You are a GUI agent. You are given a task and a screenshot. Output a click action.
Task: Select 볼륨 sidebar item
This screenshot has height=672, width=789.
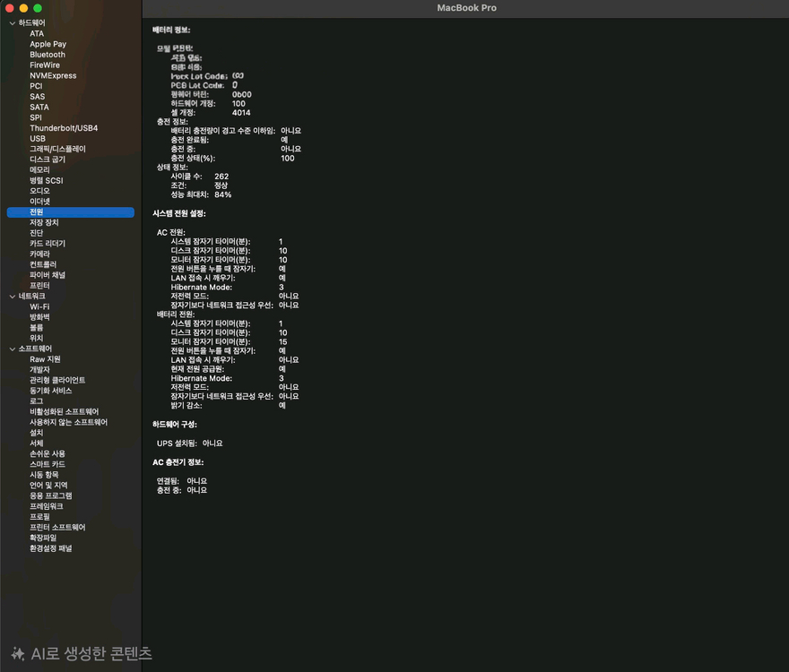coord(36,327)
